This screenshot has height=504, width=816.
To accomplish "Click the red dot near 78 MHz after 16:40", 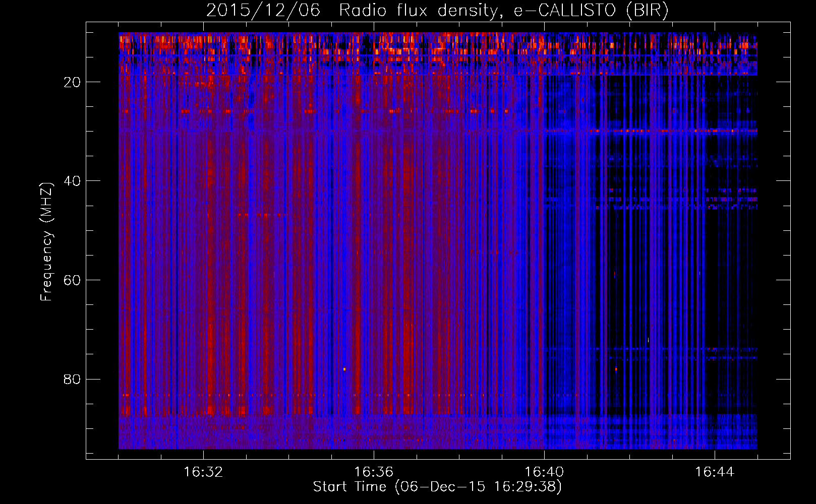I will pos(616,369).
